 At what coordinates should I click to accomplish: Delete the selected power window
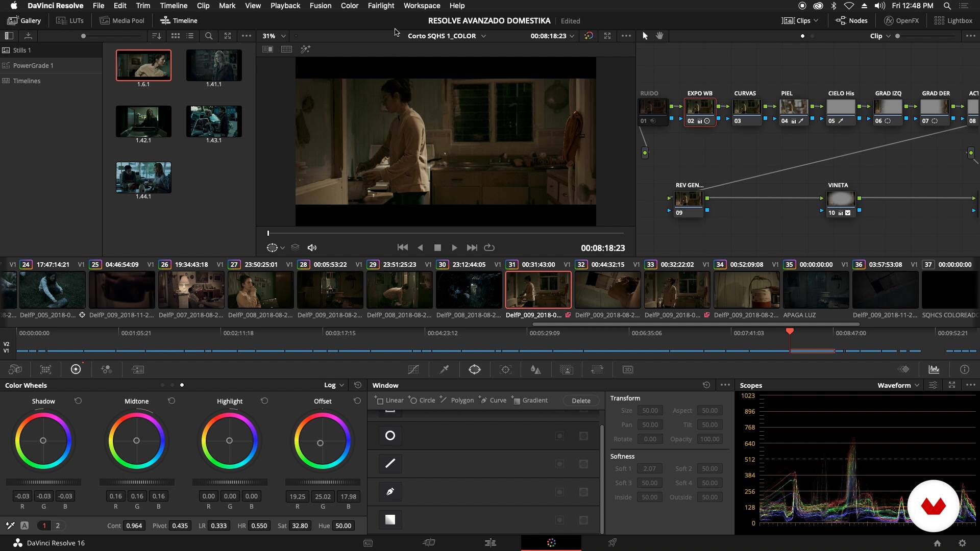tap(581, 400)
